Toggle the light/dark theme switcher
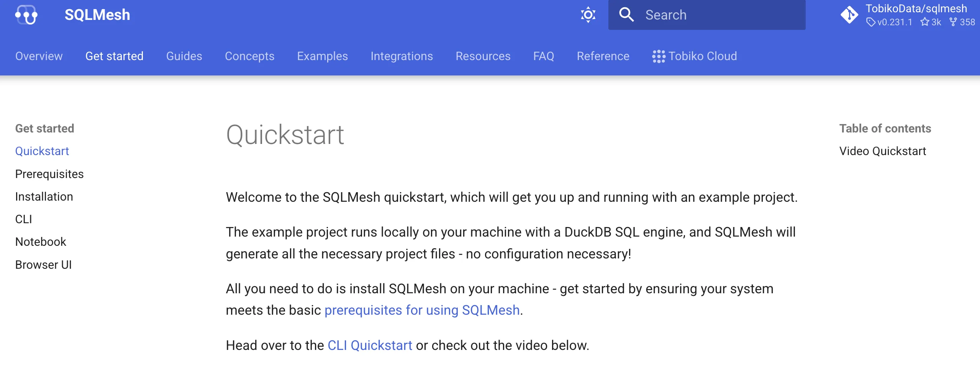Viewport: 980px width, 366px height. (x=588, y=15)
